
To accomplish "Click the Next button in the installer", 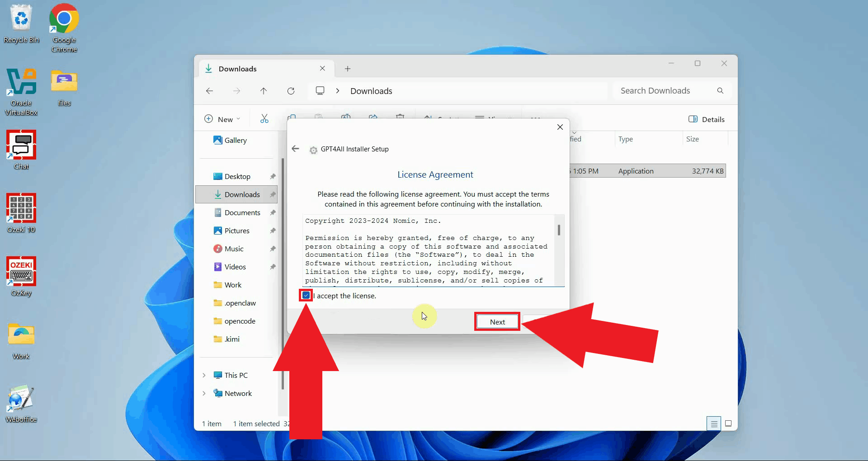I will point(496,321).
